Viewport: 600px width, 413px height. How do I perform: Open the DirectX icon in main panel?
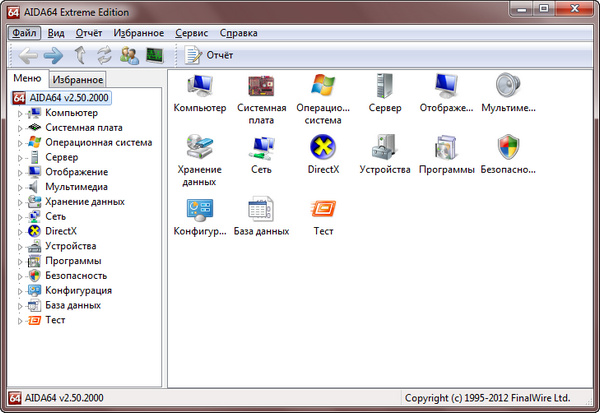click(x=323, y=149)
